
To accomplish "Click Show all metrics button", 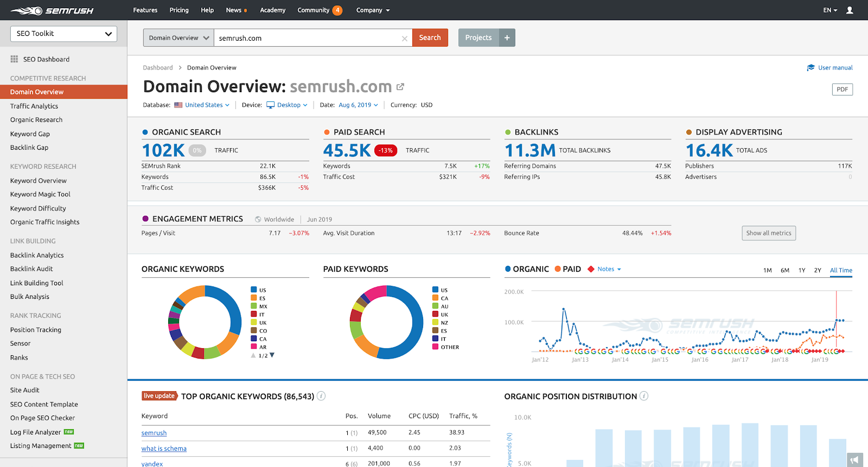I will click(x=769, y=233).
